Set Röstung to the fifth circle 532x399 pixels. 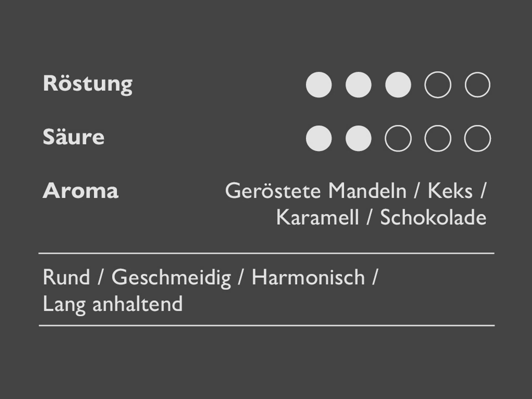pos(477,85)
